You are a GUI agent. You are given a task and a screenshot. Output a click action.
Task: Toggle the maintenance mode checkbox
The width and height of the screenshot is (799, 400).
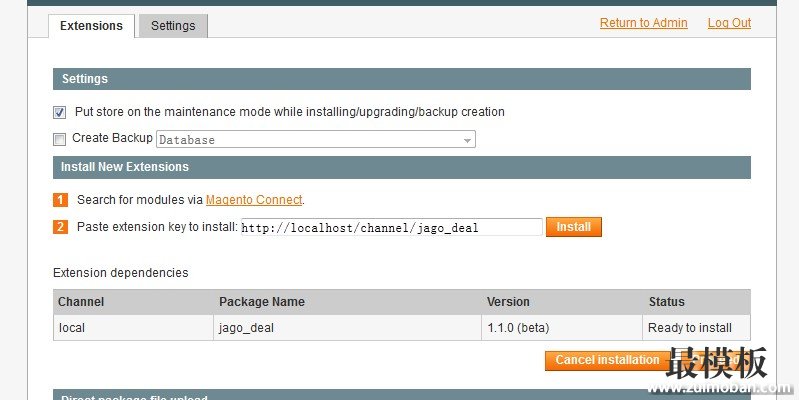pyautogui.click(x=60, y=112)
